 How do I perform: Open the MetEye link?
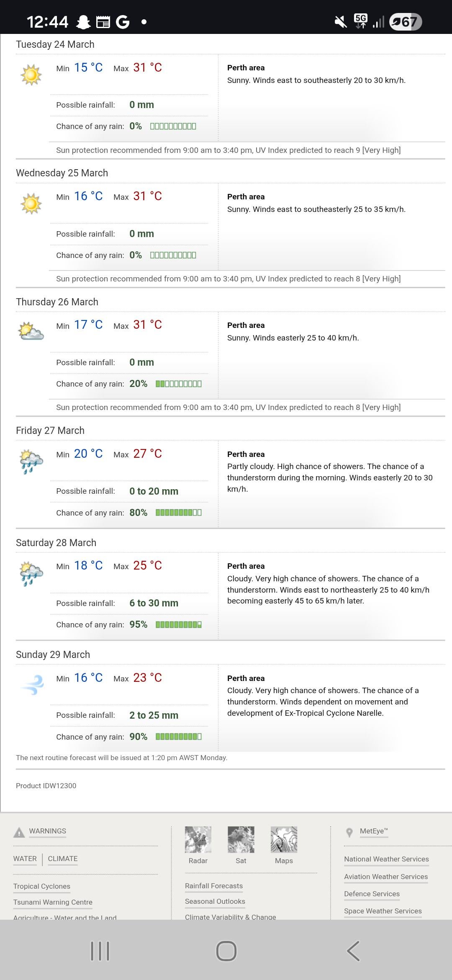pos(374,831)
